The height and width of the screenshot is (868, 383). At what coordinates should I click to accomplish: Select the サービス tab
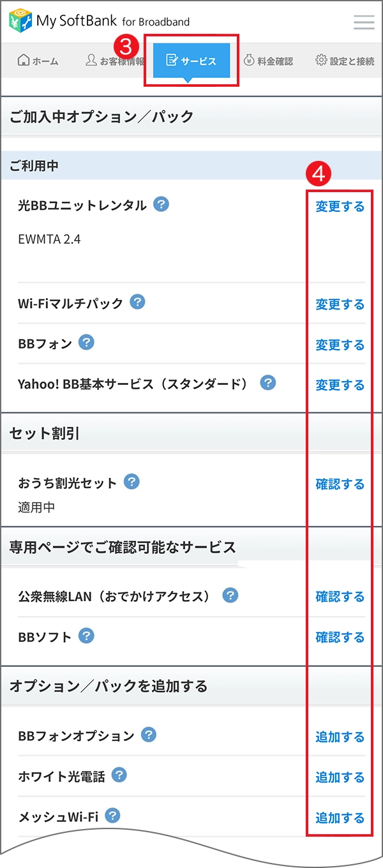coord(191,61)
